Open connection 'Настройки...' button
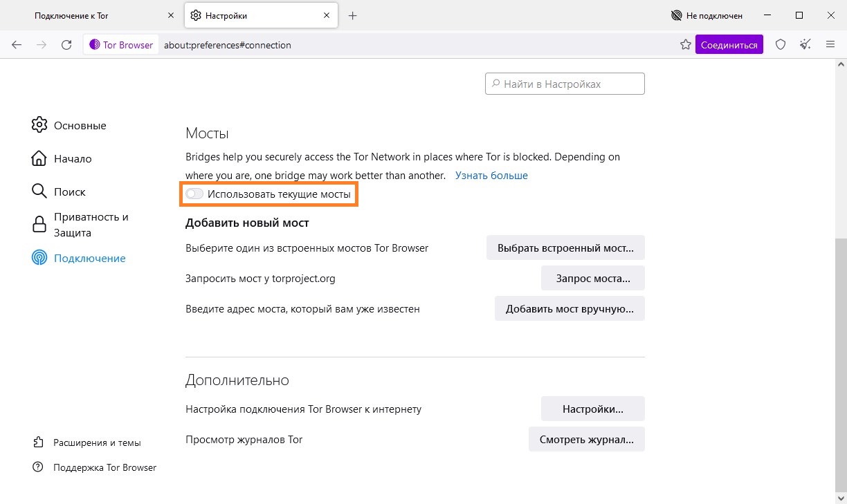The height and width of the screenshot is (504, 847). tap(593, 409)
